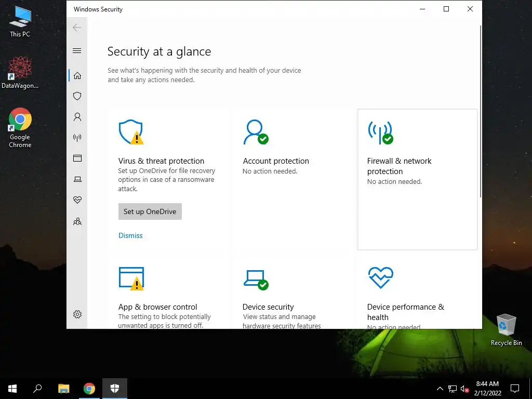Open Device security laptop sidebar icon
Viewport: 532px width, 399px height.
77,179
